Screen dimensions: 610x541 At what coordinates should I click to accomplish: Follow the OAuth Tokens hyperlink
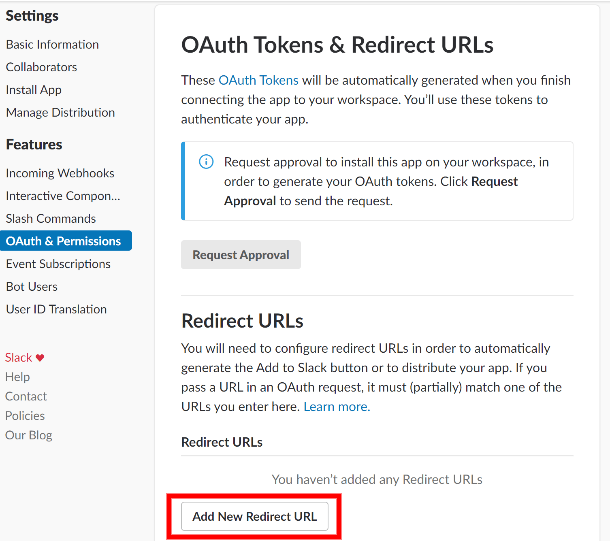[x=258, y=81]
